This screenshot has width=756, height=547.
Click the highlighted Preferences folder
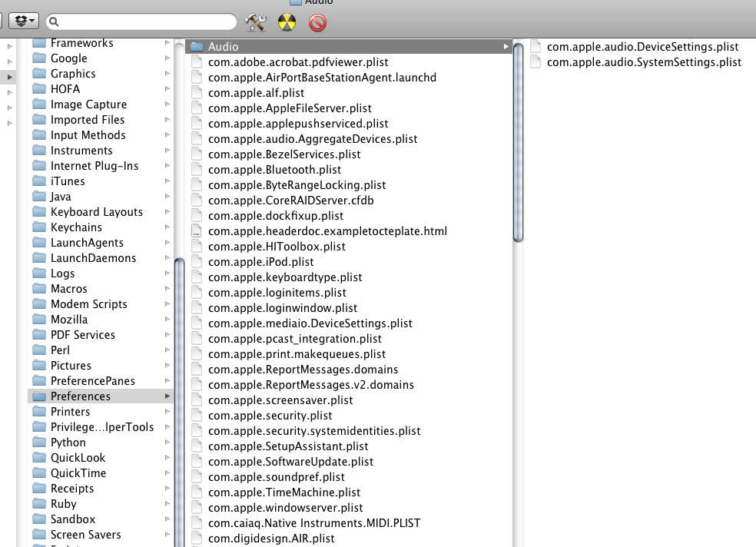click(101, 396)
